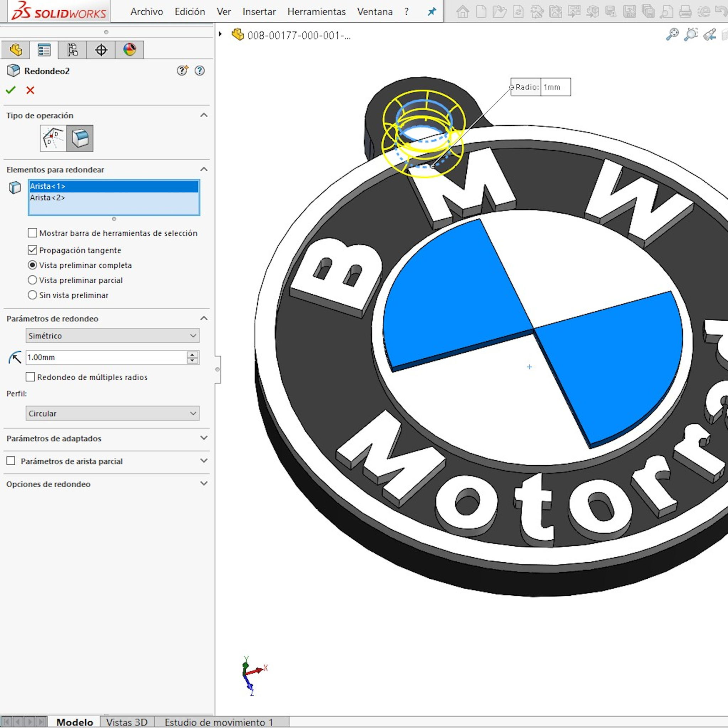Viewport: 728px width, 728px height.
Task: Click the Print icon in the toolbar
Action: [x=685, y=12]
